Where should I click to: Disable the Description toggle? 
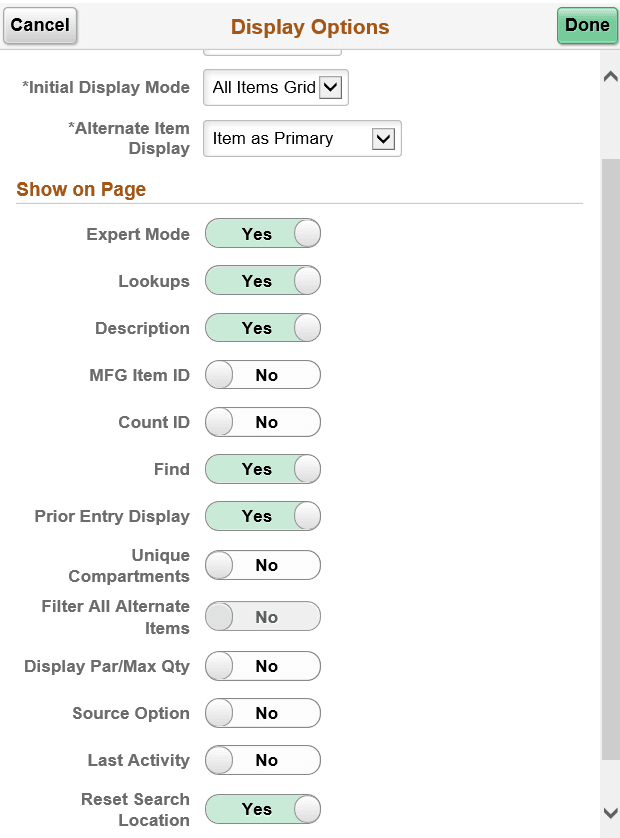pyautogui.click(x=262, y=327)
